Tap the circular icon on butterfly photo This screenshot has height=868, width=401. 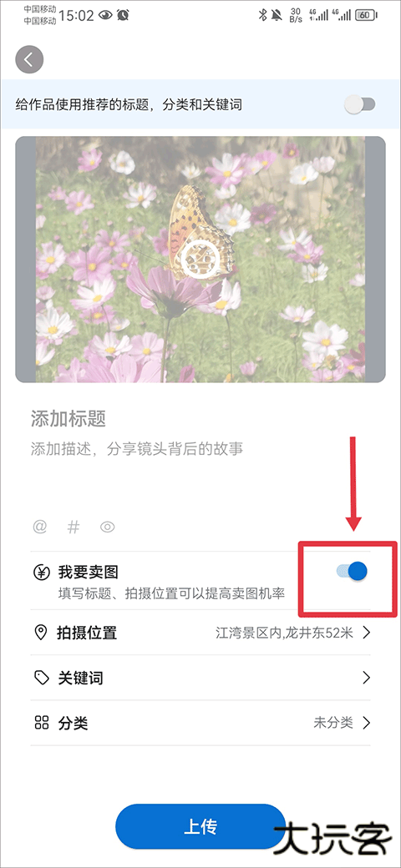200,259
